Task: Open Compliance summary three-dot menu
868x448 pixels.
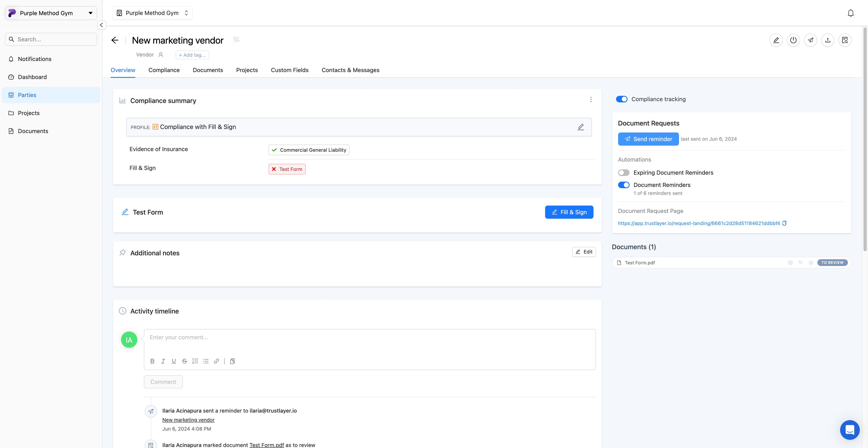Action: point(591,100)
